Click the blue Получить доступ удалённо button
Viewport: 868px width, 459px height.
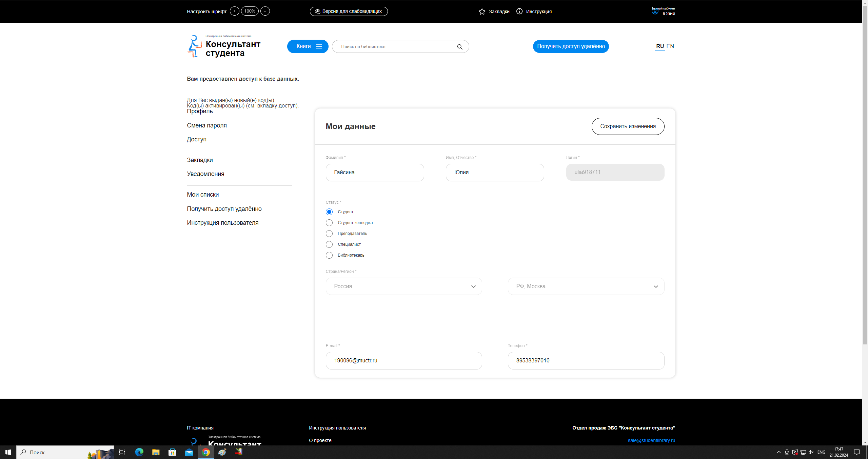click(x=571, y=46)
